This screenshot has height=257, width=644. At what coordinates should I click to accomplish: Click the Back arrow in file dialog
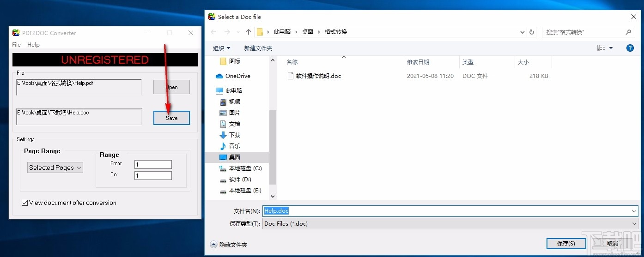click(213, 32)
